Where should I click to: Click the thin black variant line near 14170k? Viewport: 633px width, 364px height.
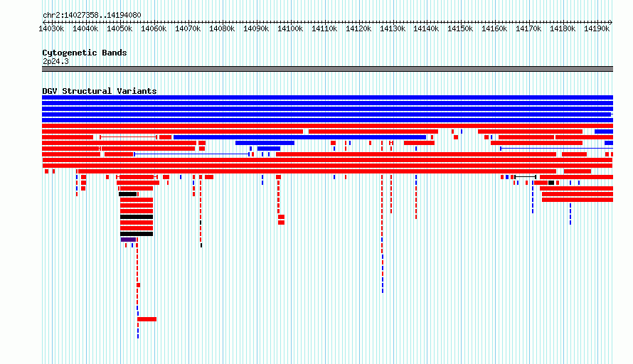point(525,177)
